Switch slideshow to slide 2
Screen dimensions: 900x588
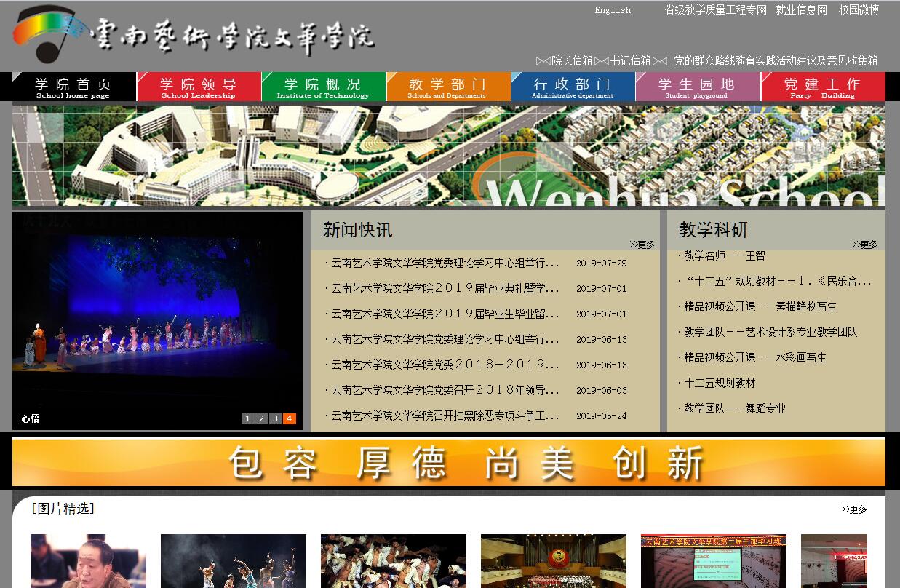click(x=261, y=418)
